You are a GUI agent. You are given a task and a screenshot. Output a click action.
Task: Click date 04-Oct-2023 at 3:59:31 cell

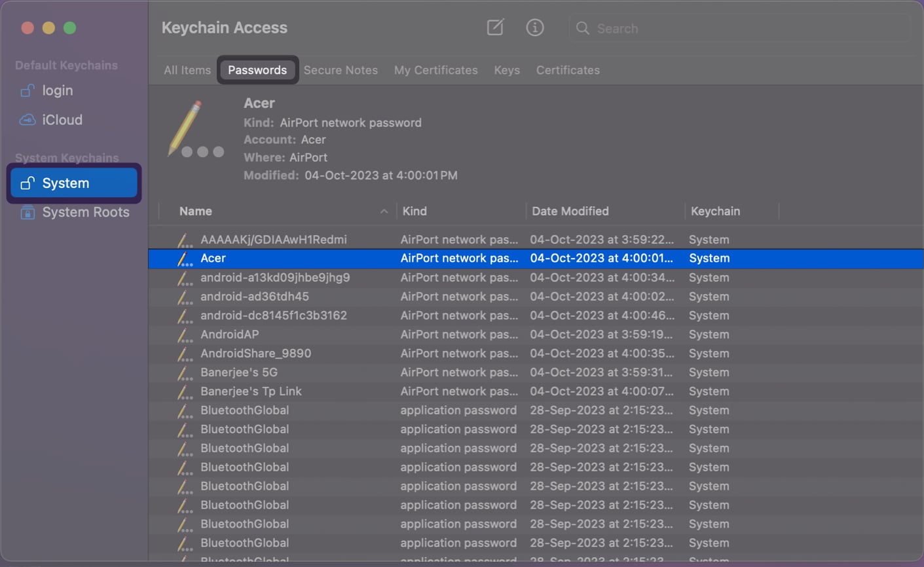tap(602, 373)
